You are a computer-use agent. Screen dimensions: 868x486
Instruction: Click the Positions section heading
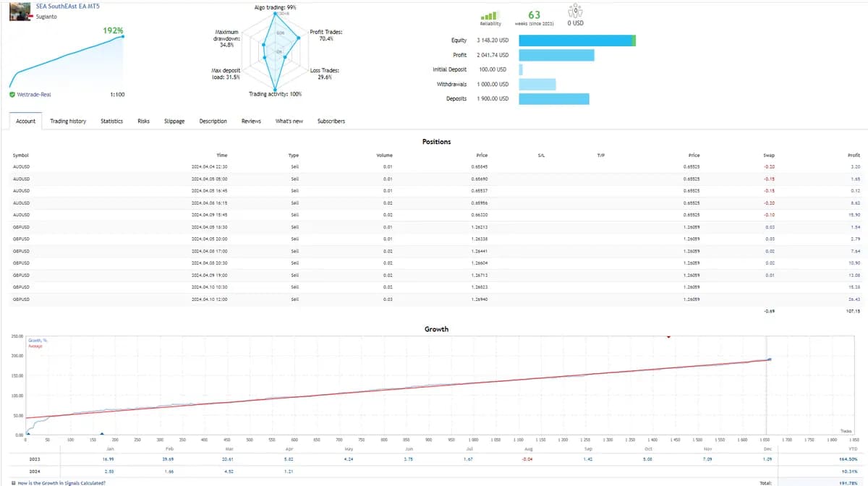tap(436, 142)
